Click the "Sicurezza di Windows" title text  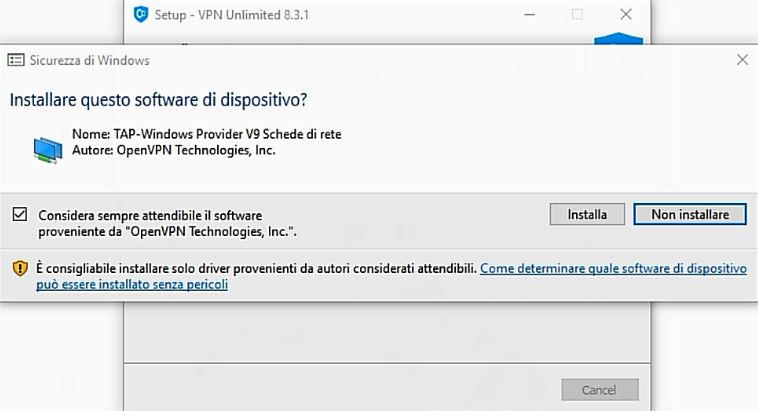pyautogui.click(x=91, y=60)
